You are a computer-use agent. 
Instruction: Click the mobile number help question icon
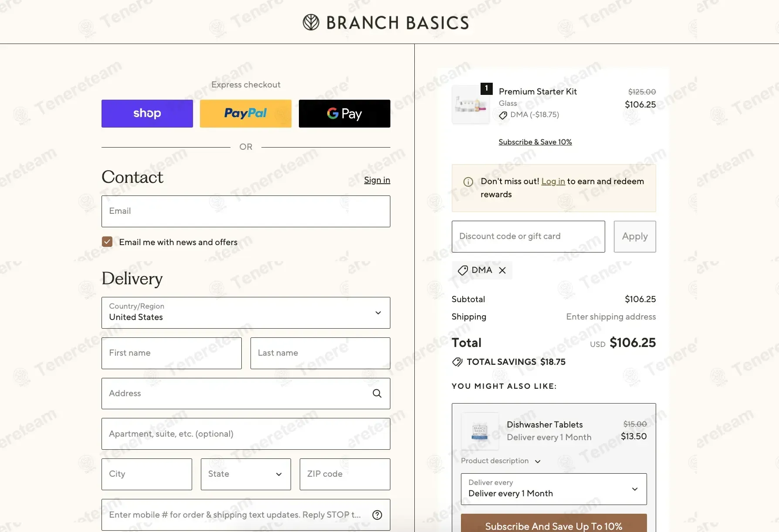click(377, 515)
